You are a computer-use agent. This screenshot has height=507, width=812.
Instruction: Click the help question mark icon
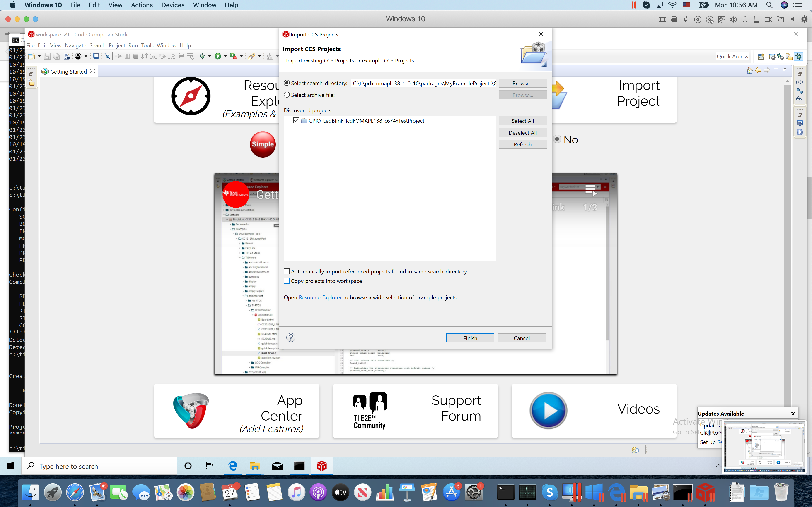click(x=291, y=338)
